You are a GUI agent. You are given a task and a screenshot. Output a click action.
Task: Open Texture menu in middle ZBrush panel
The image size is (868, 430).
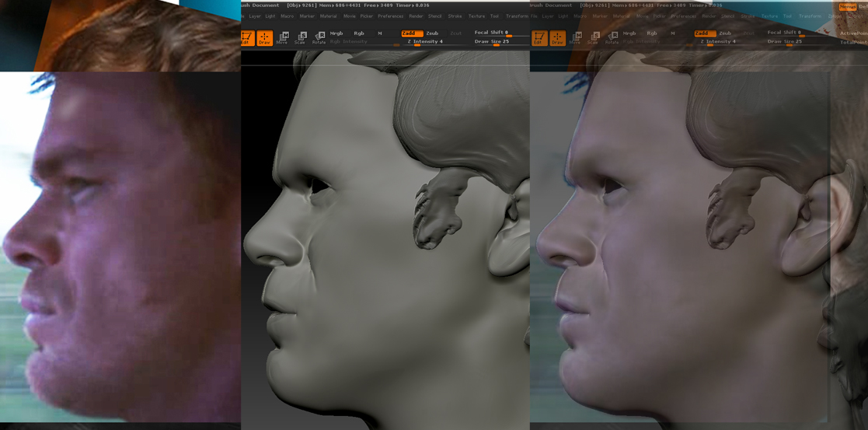tap(476, 16)
